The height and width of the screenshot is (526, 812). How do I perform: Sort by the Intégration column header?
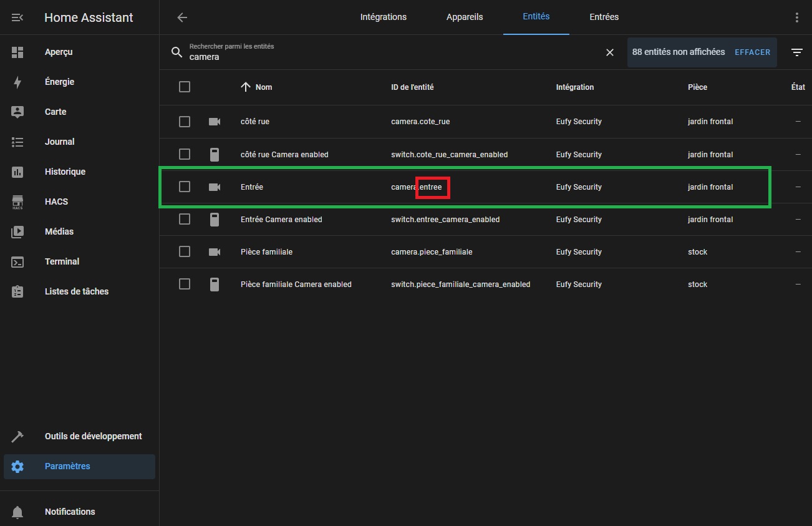(x=574, y=87)
